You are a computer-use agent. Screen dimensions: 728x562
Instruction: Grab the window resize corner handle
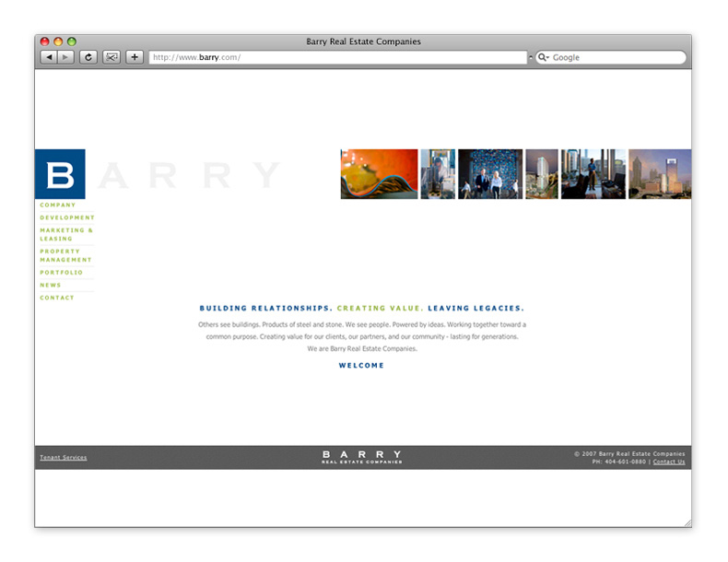point(687,523)
